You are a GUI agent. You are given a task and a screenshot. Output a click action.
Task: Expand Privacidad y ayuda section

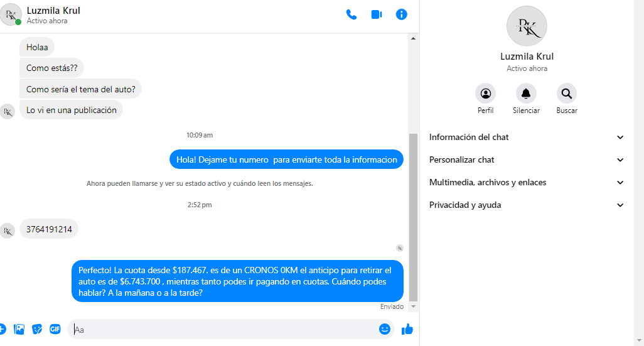click(x=526, y=205)
